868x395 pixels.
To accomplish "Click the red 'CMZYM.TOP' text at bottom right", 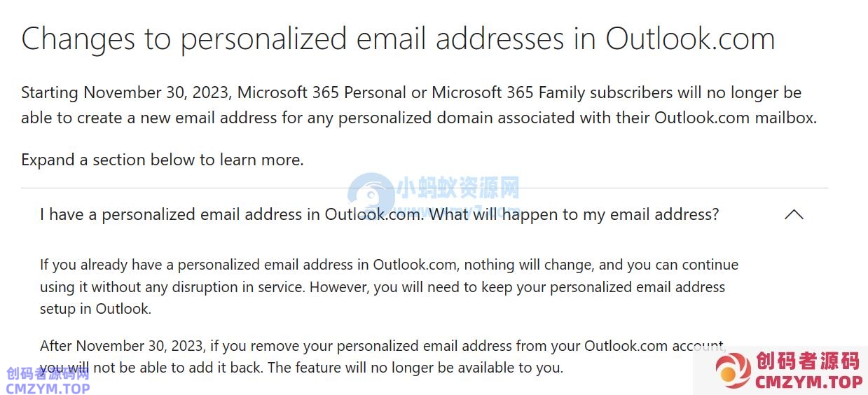I will [x=808, y=382].
